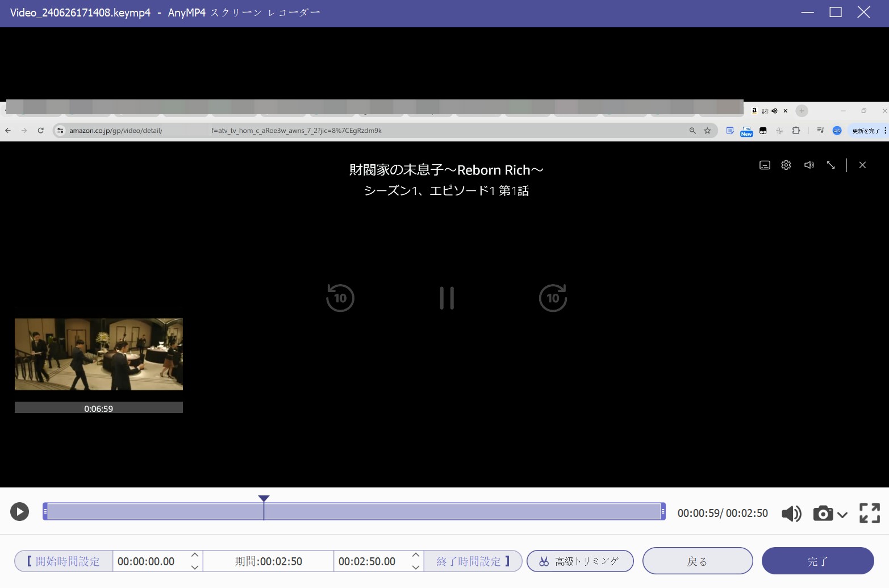Close the Prime player with X icon
Image resolution: width=889 pixels, height=588 pixels.
862,165
